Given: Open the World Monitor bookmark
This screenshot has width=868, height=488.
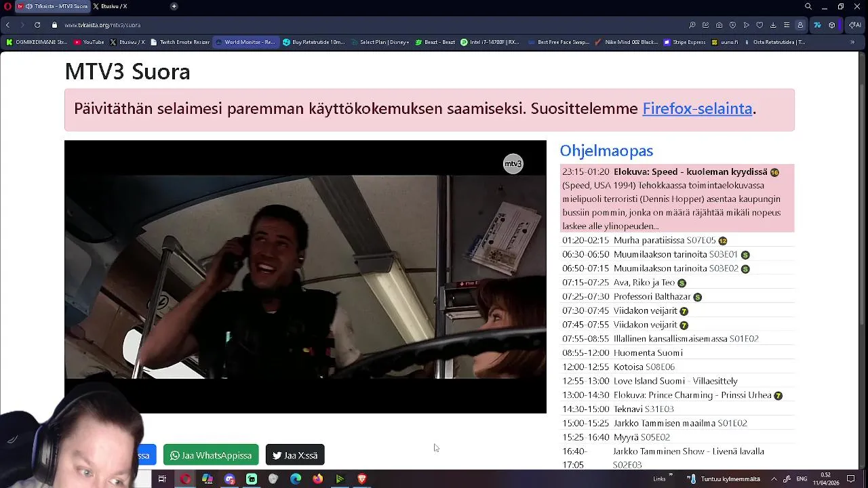Looking at the screenshot, I should (x=246, y=42).
